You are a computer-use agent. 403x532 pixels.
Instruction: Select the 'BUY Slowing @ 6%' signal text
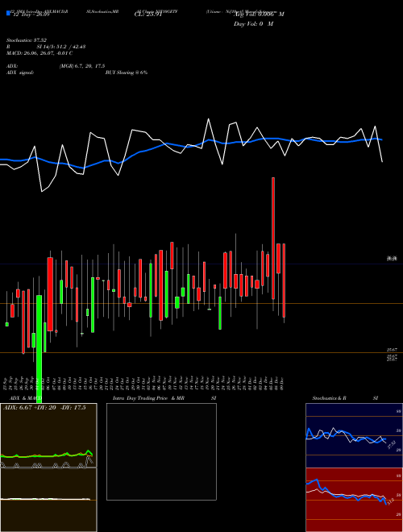[127, 73]
